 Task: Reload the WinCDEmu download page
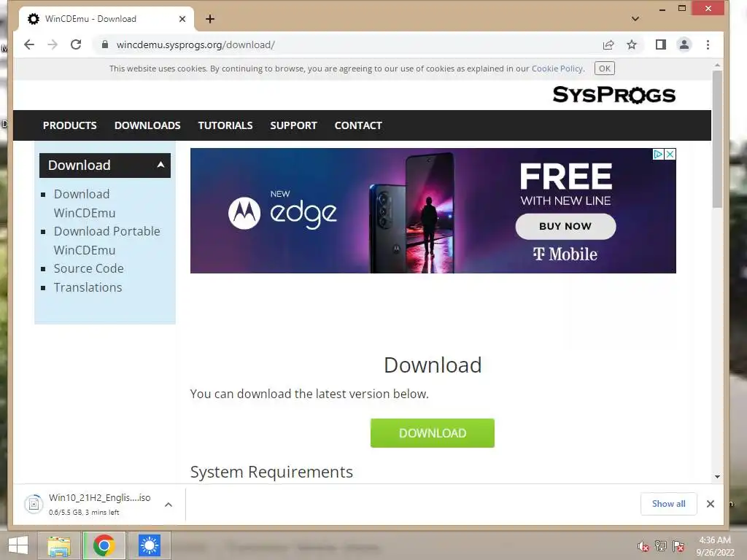pyautogui.click(x=76, y=44)
